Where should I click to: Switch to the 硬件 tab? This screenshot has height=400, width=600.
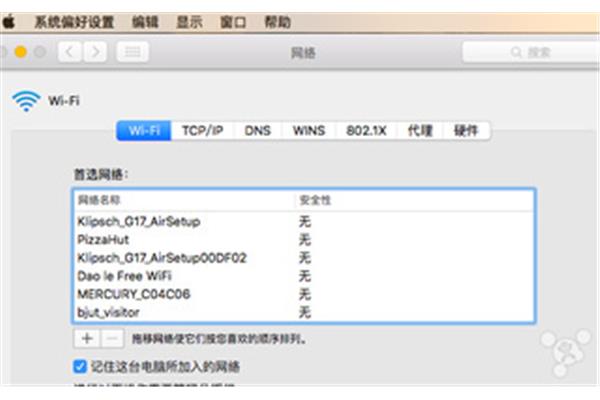click(x=466, y=131)
